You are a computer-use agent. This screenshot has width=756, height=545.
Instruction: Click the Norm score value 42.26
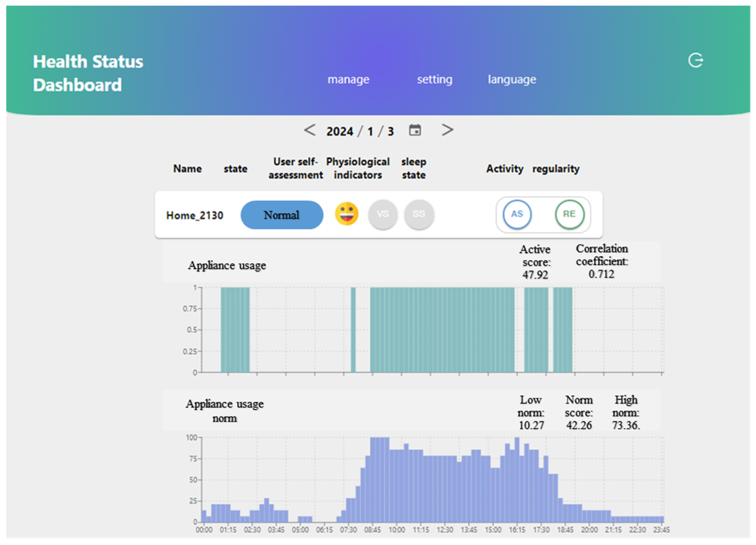pos(579,425)
